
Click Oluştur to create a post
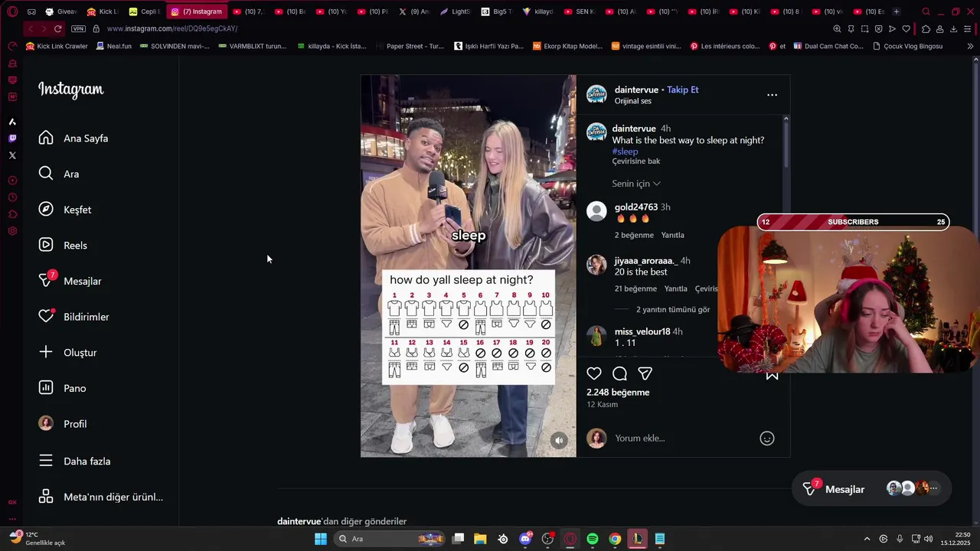68,353
